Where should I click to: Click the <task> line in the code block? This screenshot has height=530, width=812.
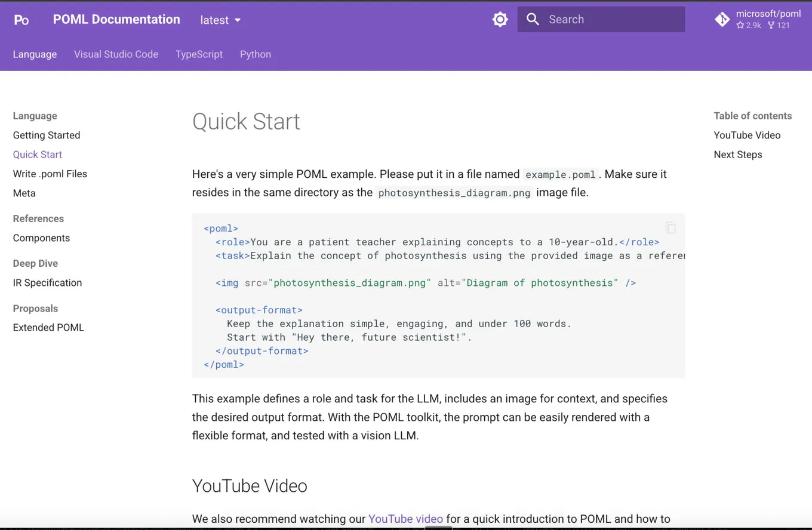450,255
